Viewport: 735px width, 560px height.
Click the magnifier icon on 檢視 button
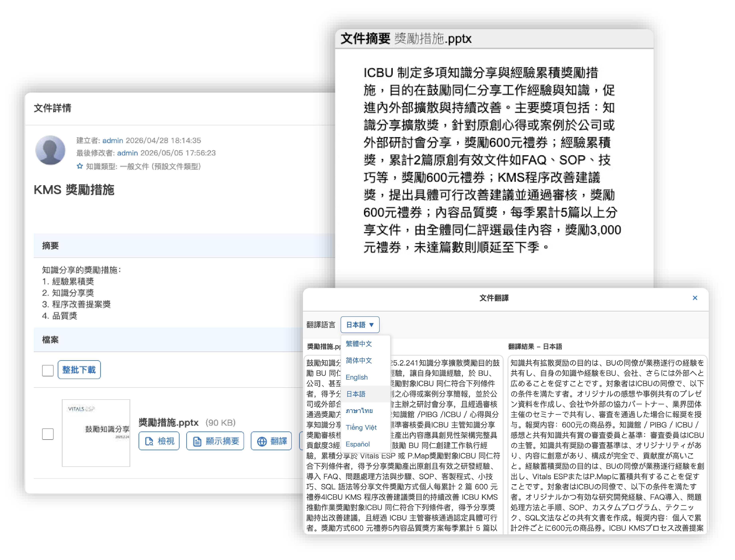tap(149, 442)
